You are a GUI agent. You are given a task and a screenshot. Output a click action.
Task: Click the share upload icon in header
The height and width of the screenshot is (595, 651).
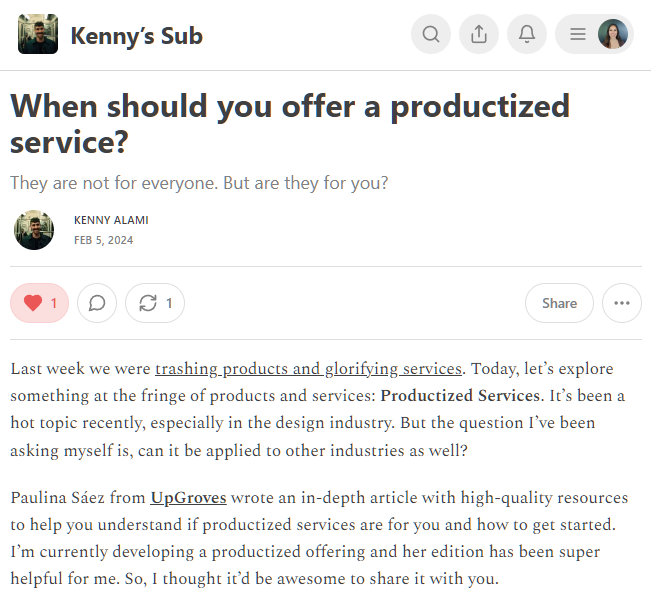[479, 35]
